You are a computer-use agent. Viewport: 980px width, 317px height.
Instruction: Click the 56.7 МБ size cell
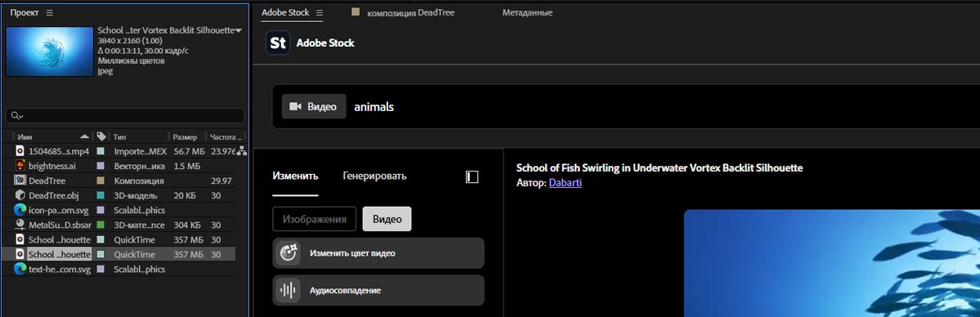pyautogui.click(x=189, y=151)
